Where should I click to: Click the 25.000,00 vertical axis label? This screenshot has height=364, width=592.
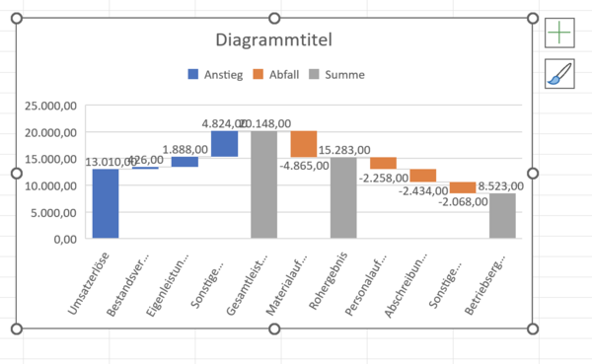pyautogui.click(x=50, y=106)
